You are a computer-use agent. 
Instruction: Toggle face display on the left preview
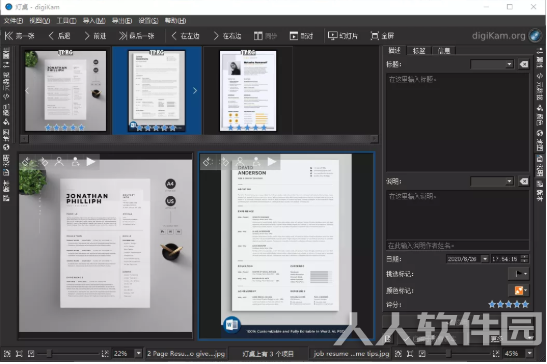tap(59, 162)
